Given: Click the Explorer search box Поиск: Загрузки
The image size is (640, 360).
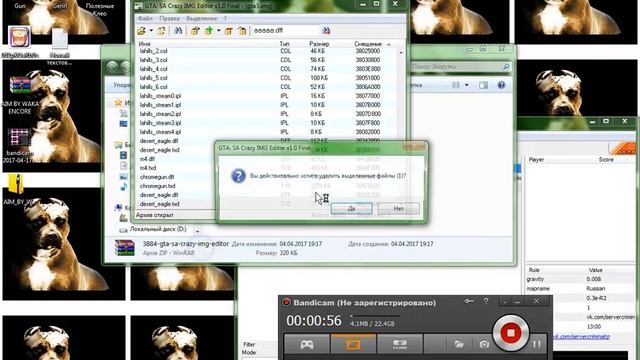Looking at the screenshot, I should (460, 67).
